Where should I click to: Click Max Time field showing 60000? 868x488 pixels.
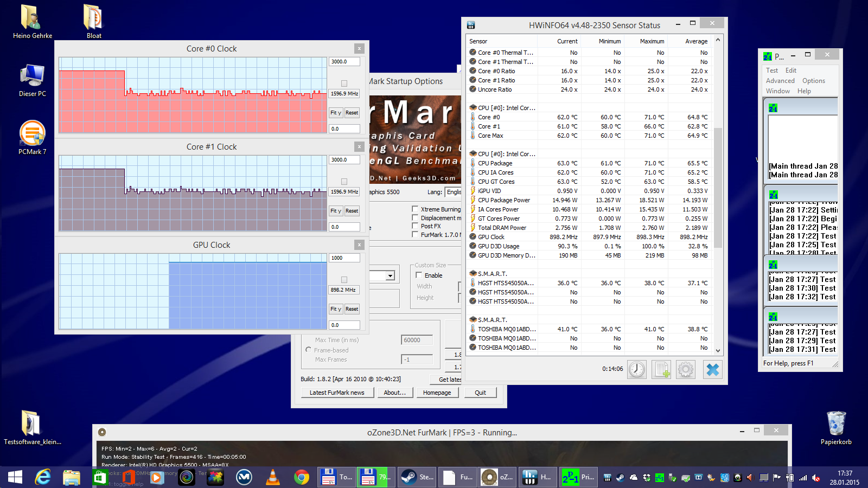tap(417, 340)
